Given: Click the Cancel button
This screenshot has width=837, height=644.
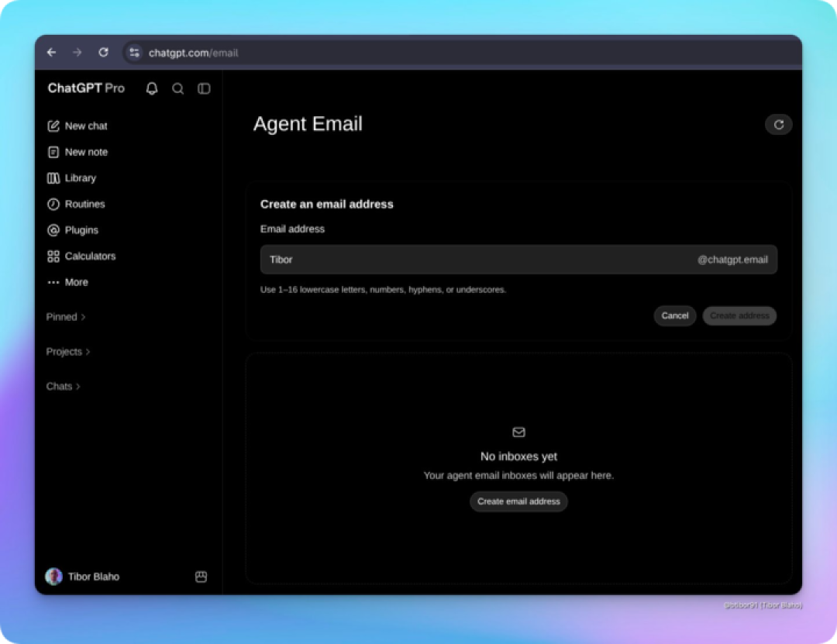Looking at the screenshot, I should coord(675,315).
